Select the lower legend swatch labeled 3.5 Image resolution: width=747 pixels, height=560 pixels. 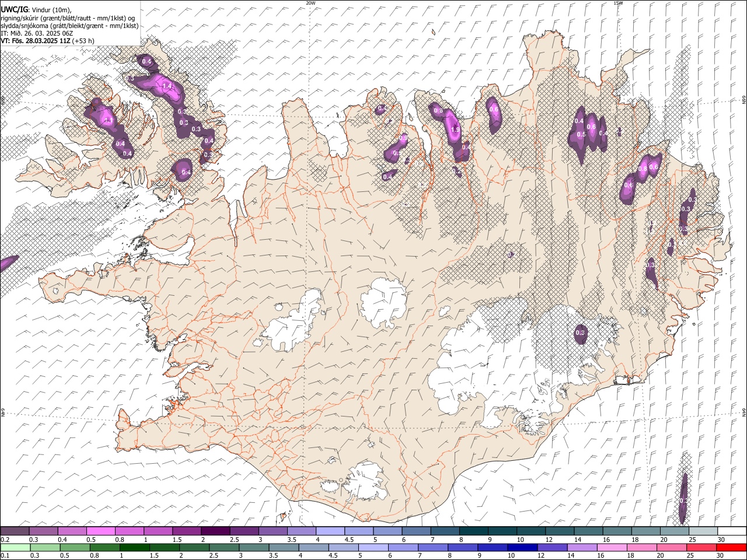click(x=283, y=547)
